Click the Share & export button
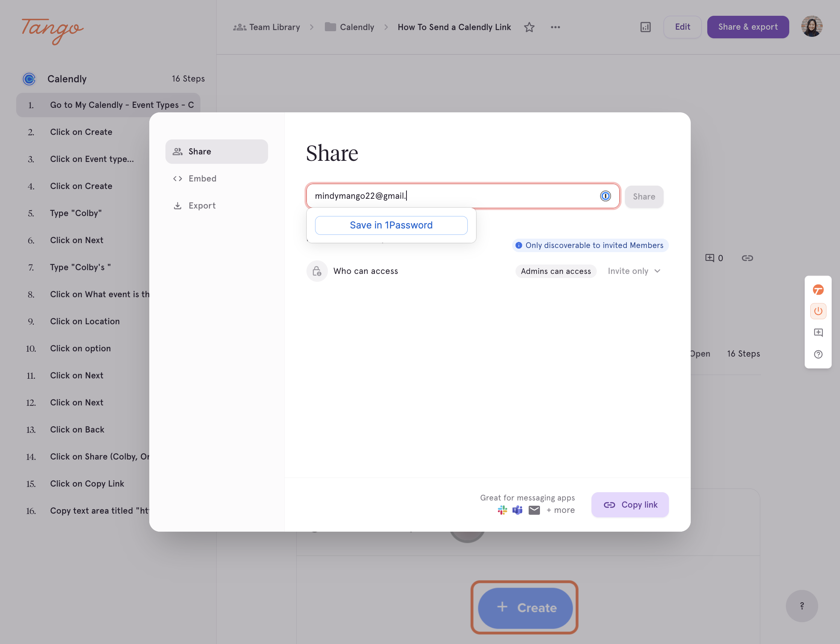Viewport: 840px width, 644px height. tap(748, 27)
